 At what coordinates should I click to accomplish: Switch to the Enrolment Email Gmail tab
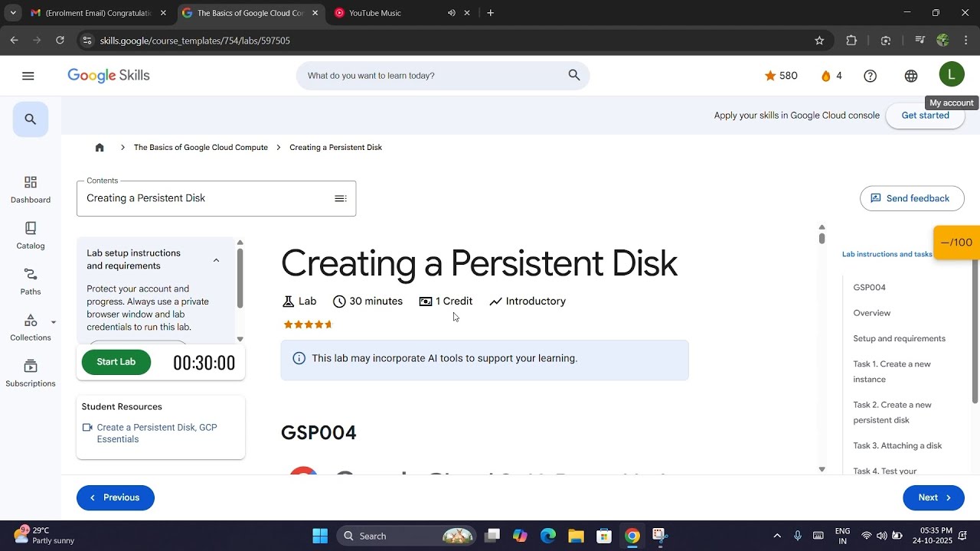[x=98, y=13]
